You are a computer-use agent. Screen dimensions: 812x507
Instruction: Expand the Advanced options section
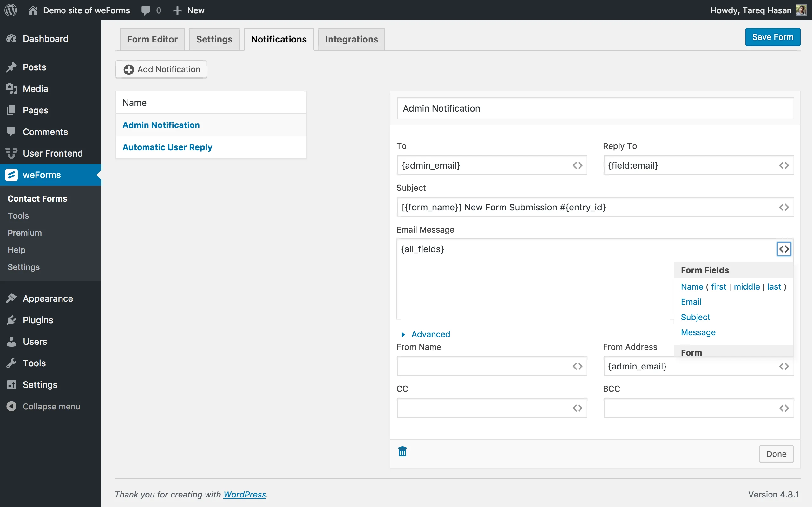pos(430,334)
